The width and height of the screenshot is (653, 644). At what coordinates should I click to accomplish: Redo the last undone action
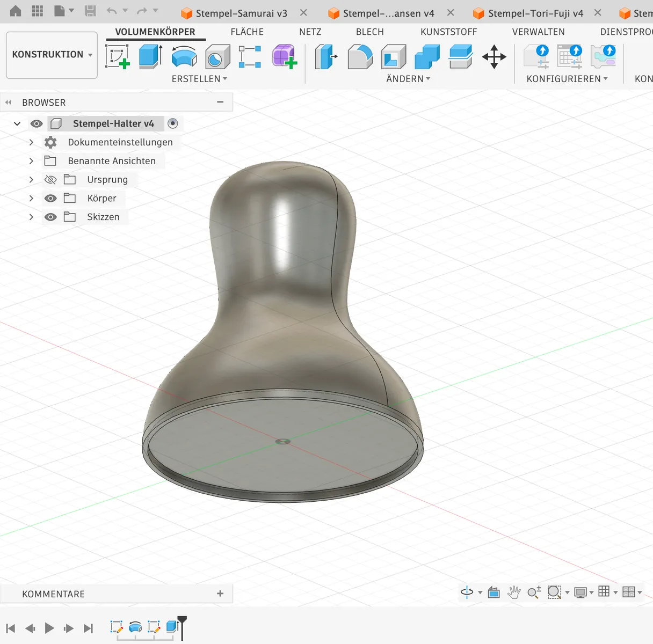[x=142, y=11]
